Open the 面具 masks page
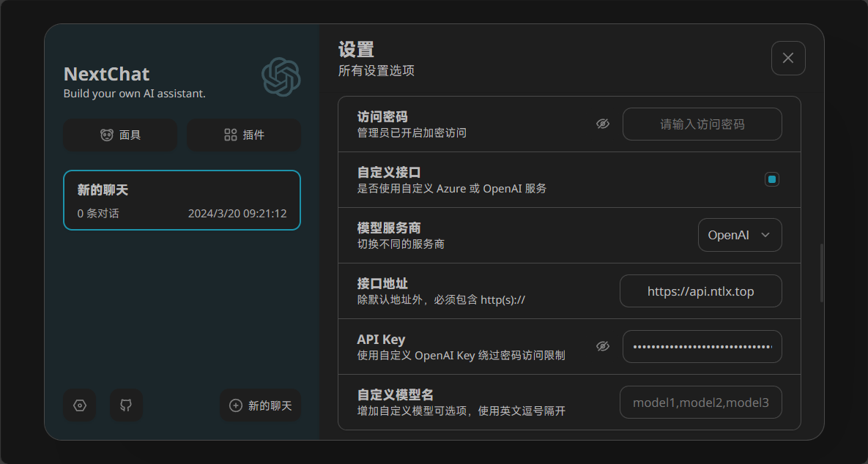This screenshot has width=868, height=464. point(120,135)
